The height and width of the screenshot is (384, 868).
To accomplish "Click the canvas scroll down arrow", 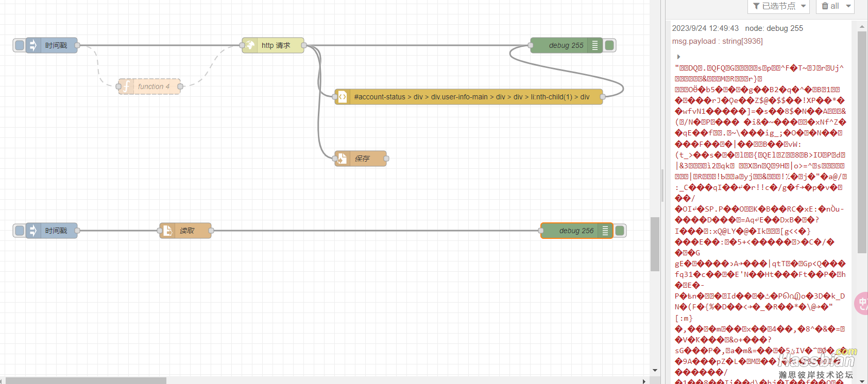I will (655, 371).
